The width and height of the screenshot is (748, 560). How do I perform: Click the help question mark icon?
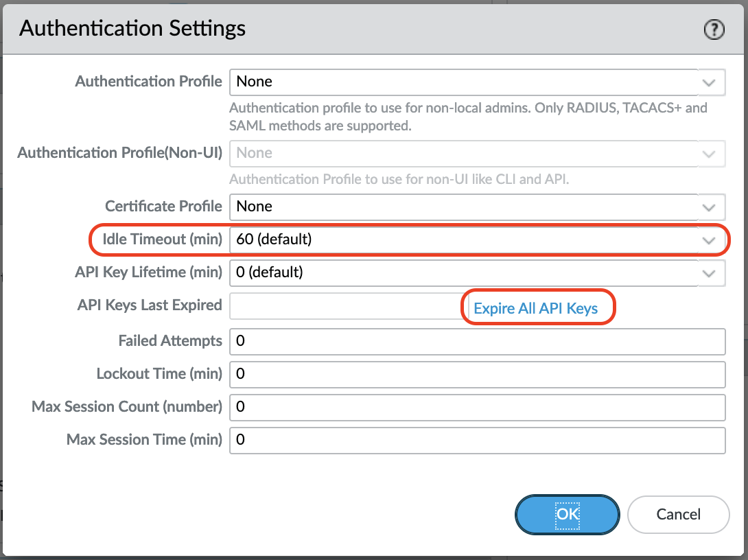coord(714,30)
